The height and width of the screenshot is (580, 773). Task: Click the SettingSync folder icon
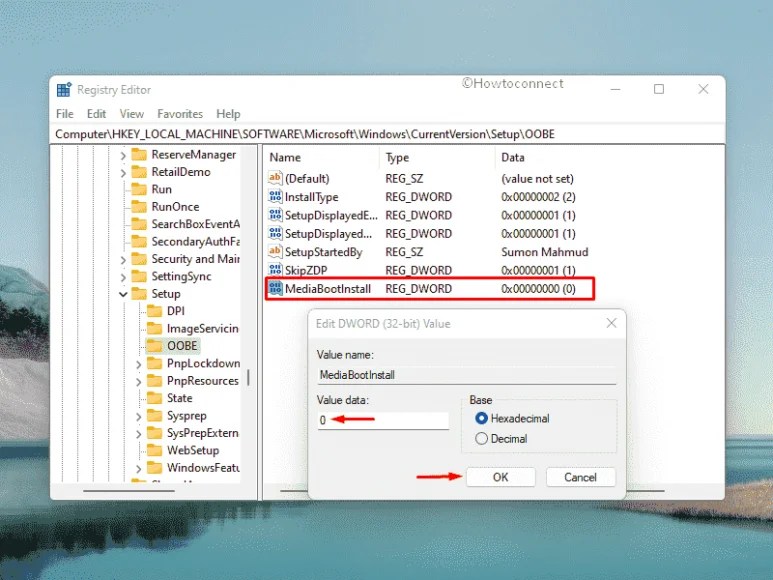139,276
